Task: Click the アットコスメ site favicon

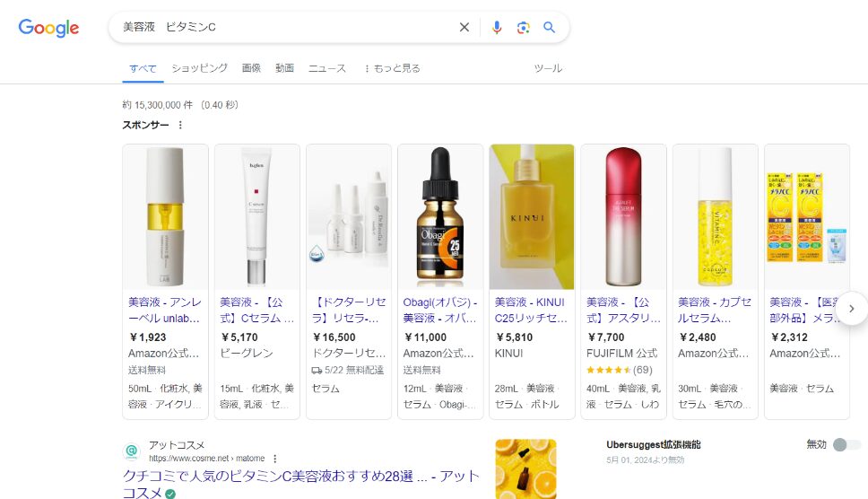Action: 132,451
